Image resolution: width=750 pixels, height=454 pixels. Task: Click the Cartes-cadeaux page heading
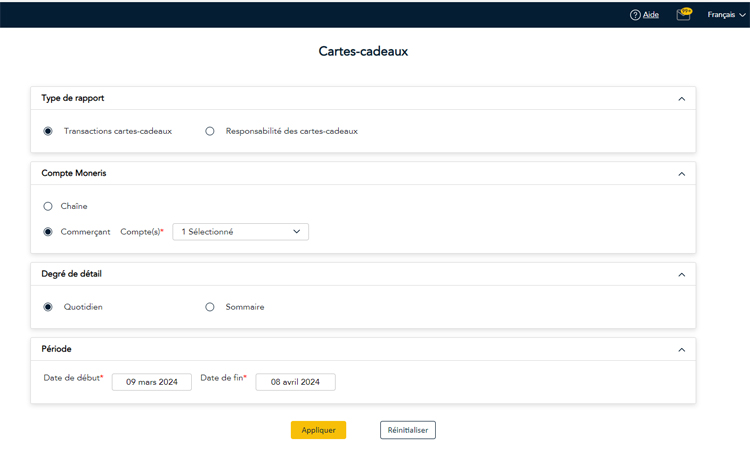(x=363, y=51)
